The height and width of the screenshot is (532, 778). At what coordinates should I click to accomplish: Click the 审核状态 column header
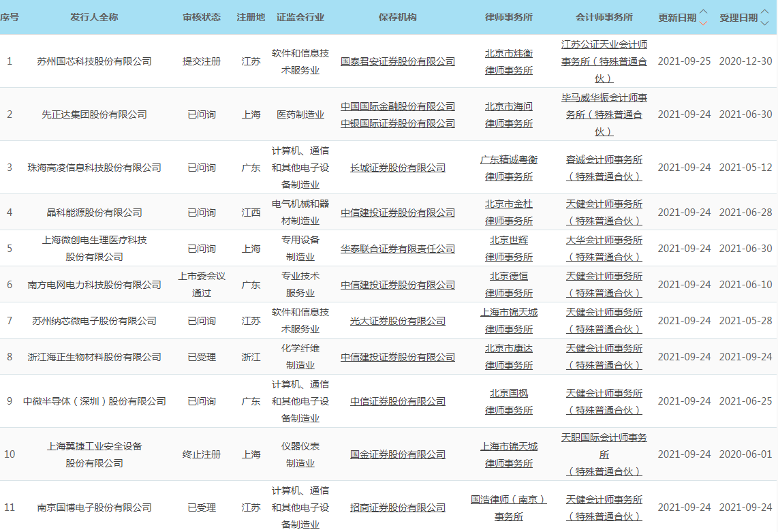tap(202, 17)
